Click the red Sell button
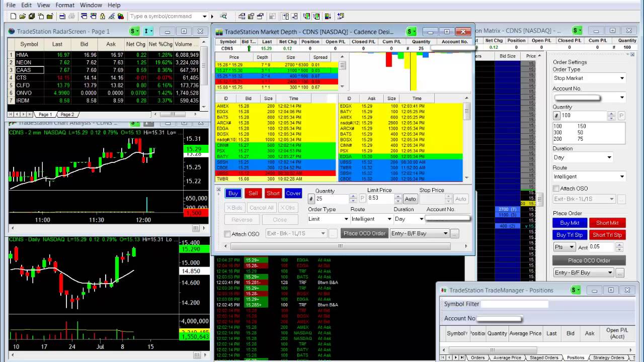Image resolution: width=644 pixels, height=362 pixels. coord(253,194)
